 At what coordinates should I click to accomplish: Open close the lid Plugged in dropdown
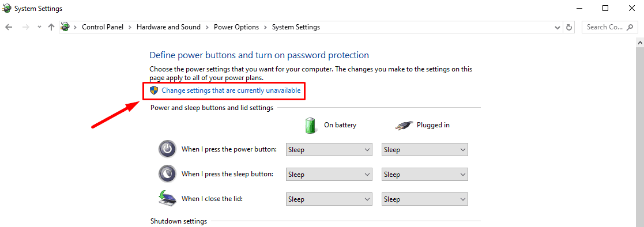point(425,199)
